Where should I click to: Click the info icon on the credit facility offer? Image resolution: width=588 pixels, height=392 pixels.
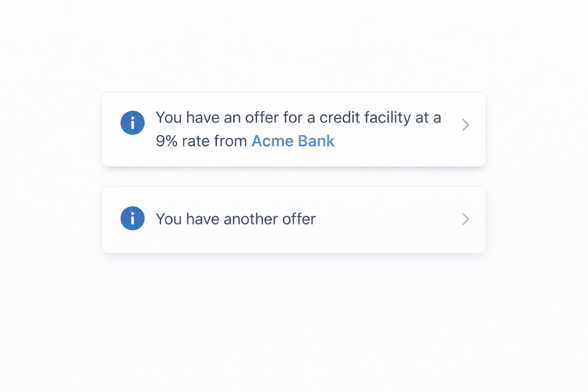[132, 123]
